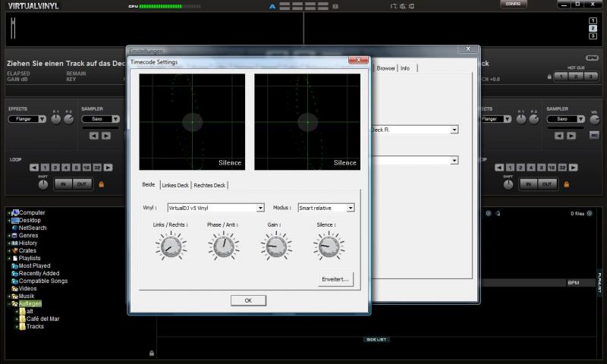Viewport: 607px width, 364px height.
Task: Toggle right deck loop lock icon
Action: point(567,184)
